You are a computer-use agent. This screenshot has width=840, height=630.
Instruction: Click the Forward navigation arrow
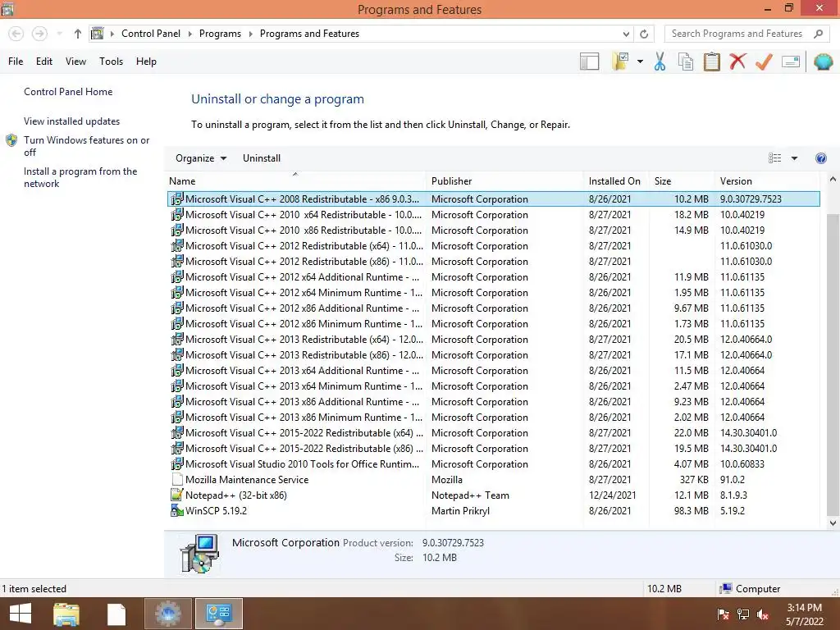pyautogui.click(x=39, y=34)
